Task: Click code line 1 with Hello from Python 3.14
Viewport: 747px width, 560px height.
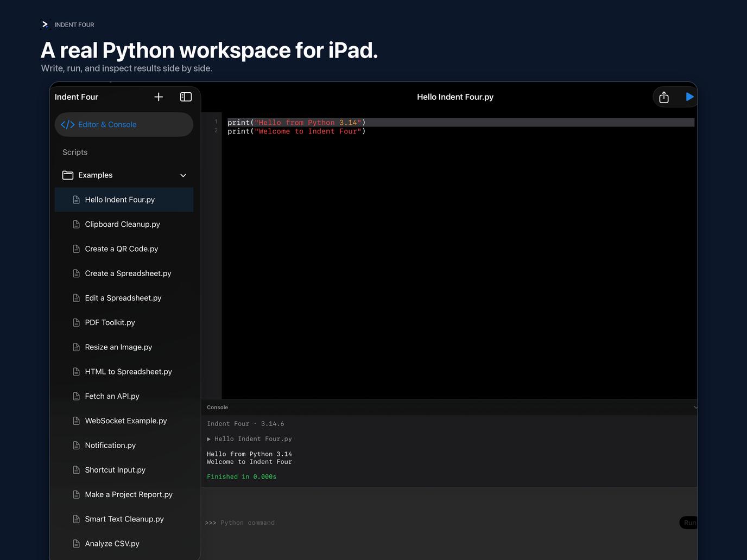Action: click(x=296, y=123)
